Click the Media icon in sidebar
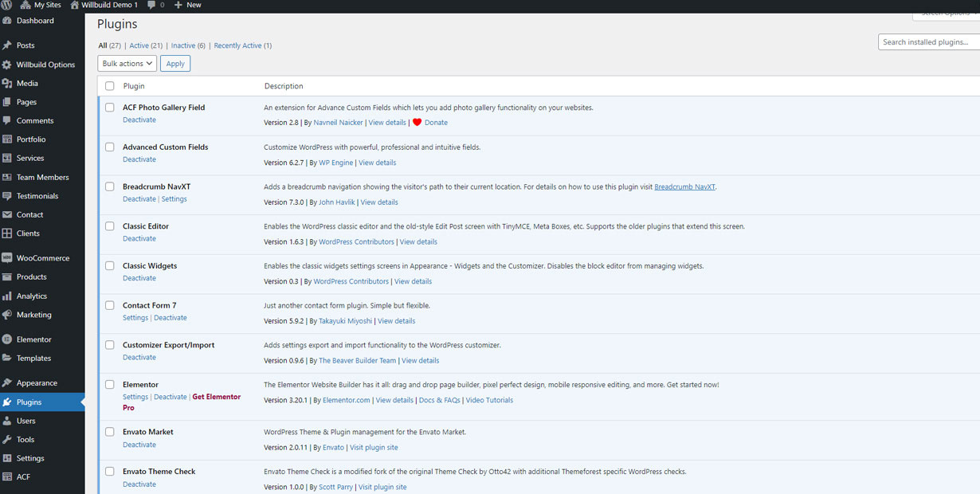 7,84
